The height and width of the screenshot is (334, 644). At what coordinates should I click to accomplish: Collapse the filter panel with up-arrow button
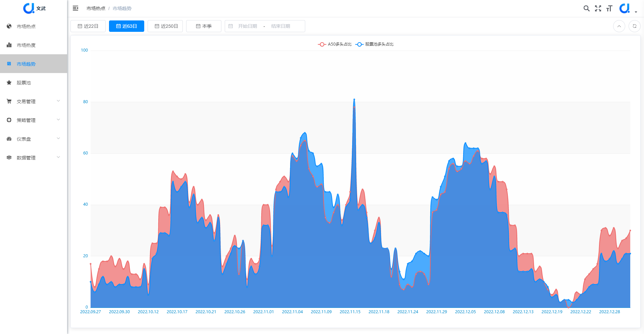tap(619, 26)
